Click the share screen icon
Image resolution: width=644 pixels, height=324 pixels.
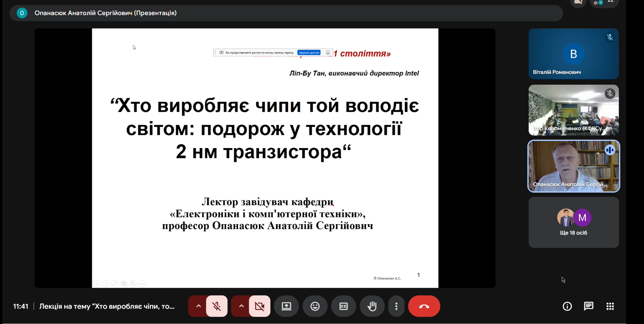(x=286, y=306)
